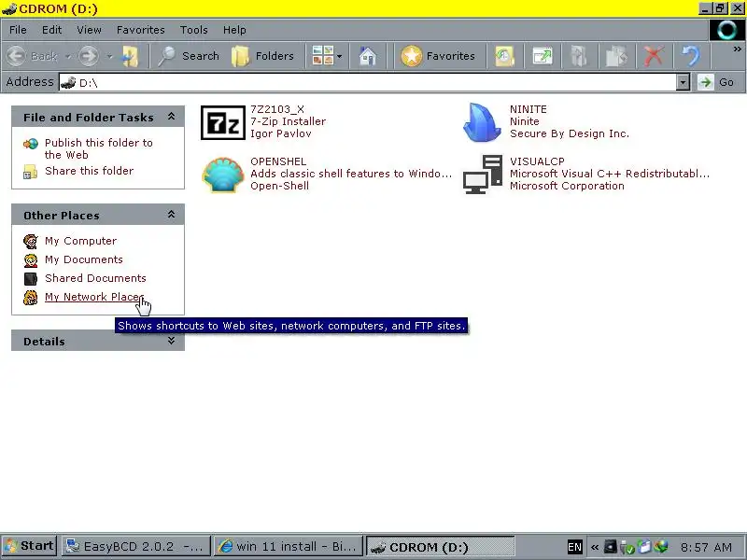Click the Search toolbar button
747x560 pixels.
(189, 56)
